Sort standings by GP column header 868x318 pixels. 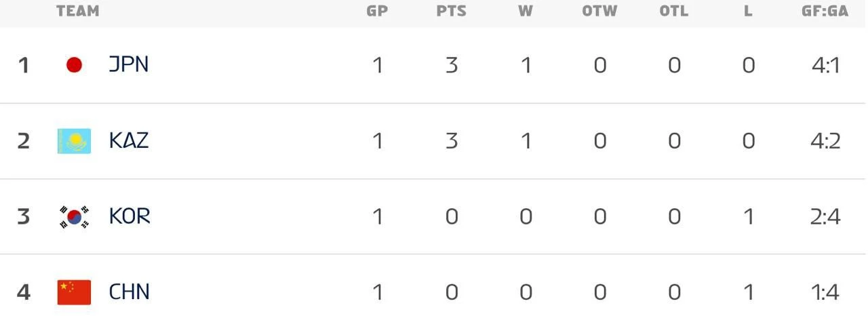click(377, 12)
